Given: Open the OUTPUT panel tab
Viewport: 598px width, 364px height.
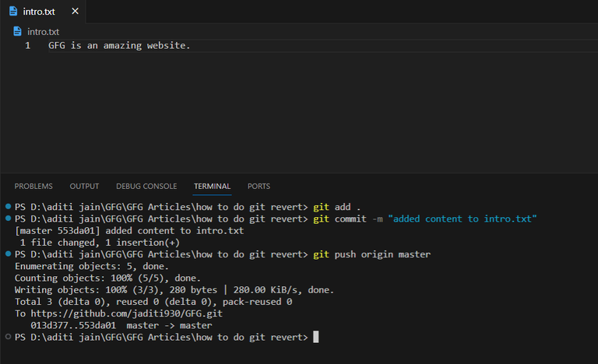Looking at the screenshot, I should (84, 186).
